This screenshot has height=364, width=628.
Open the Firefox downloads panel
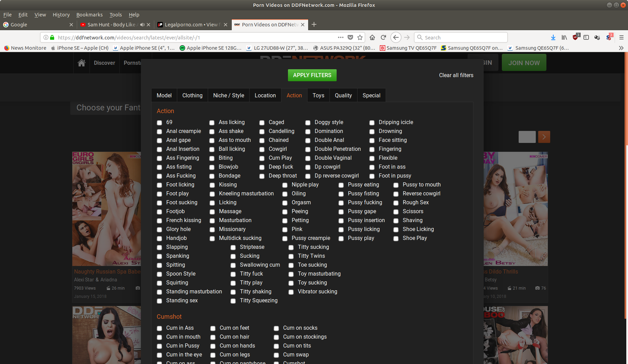click(553, 37)
